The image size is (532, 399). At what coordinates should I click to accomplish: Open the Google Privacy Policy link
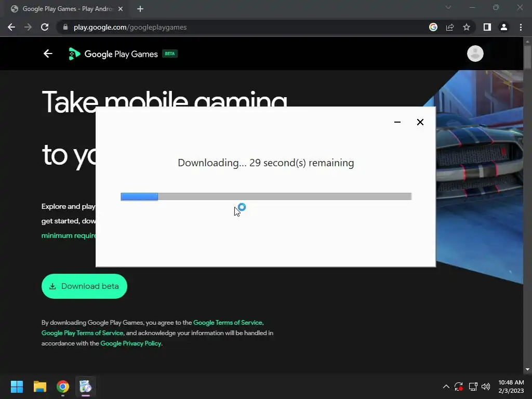point(130,343)
